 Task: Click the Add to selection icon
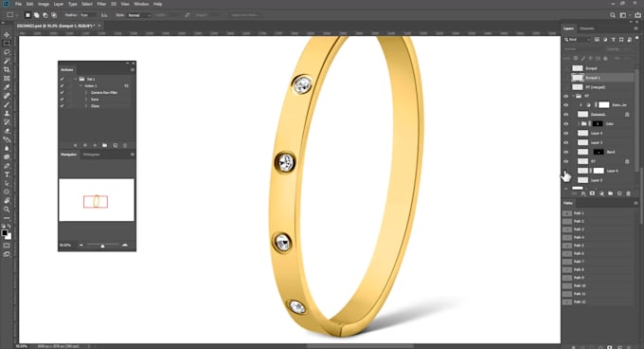coord(36,15)
